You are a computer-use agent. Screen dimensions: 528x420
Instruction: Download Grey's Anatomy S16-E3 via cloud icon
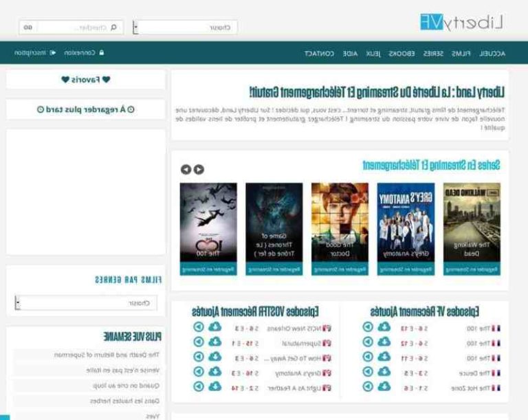(214, 371)
